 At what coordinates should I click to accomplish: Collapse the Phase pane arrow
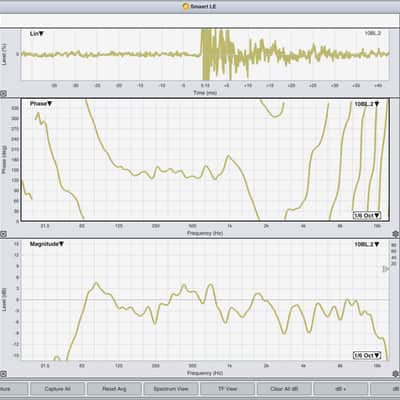(x=3, y=234)
